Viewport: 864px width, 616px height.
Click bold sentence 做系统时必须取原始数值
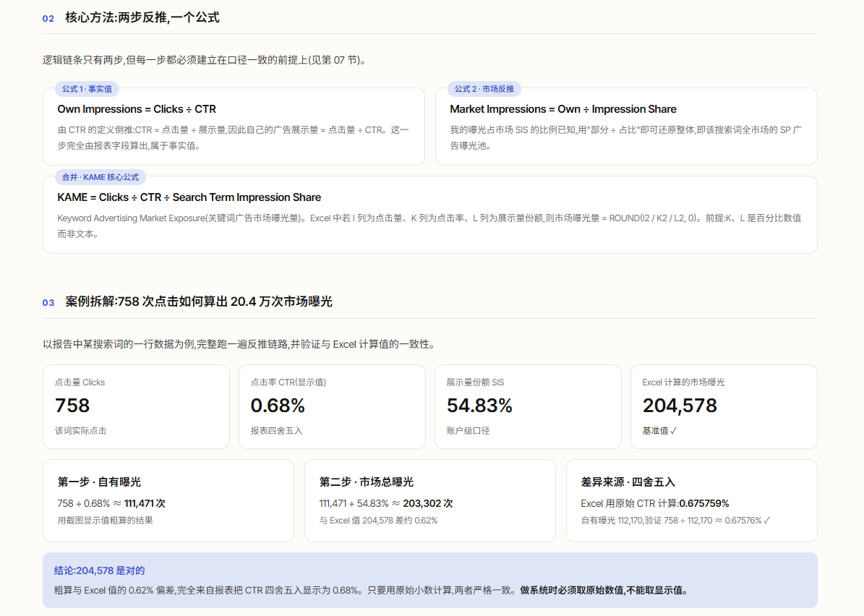(x=604, y=591)
